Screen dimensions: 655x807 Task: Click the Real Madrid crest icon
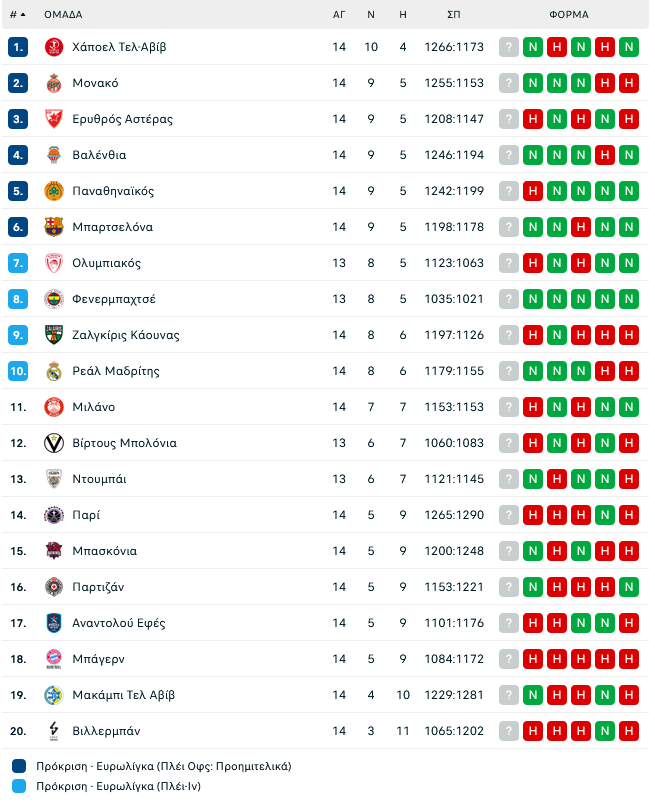click(x=54, y=371)
